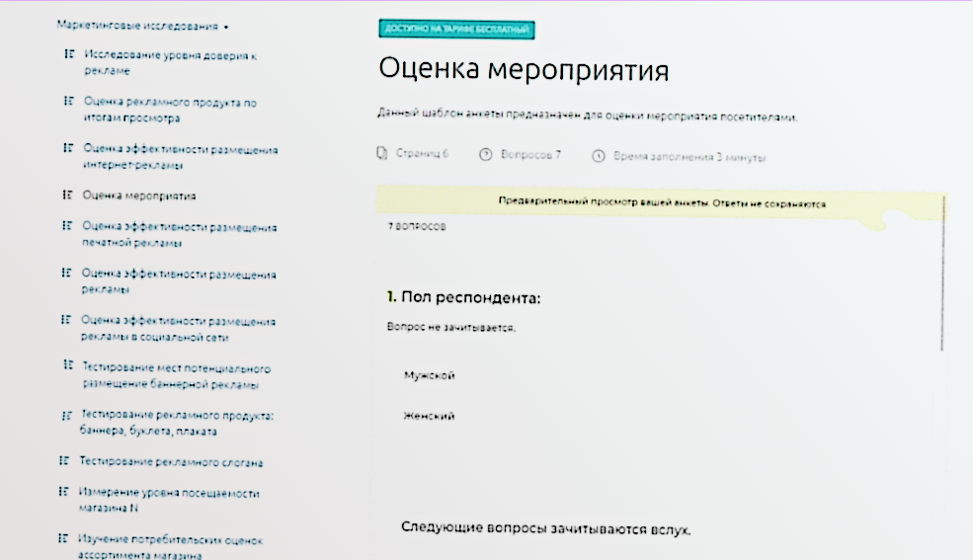
Task: Click list icon beside 'Тестирование рекламного продукта: баннера'
Action: (x=66, y=416)
